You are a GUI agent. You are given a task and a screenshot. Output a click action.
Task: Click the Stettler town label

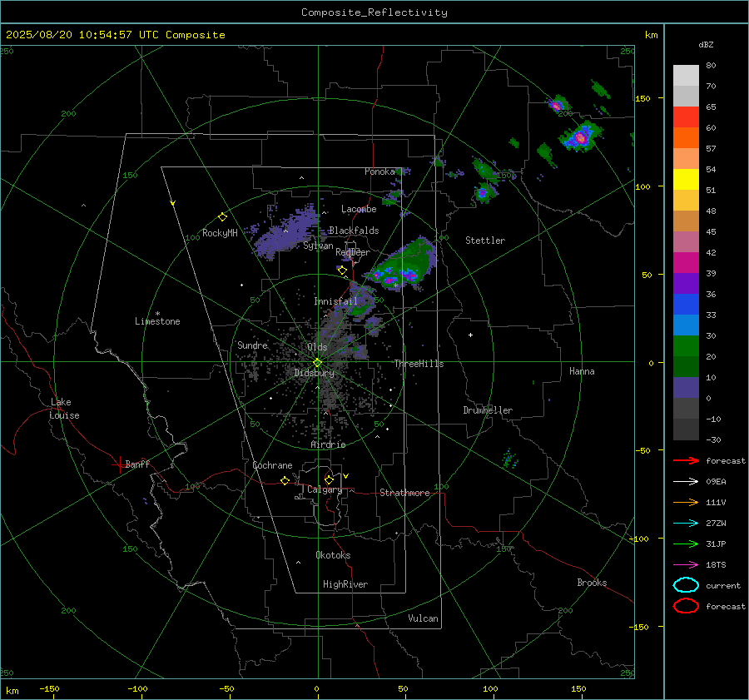[x=485, y=241]
